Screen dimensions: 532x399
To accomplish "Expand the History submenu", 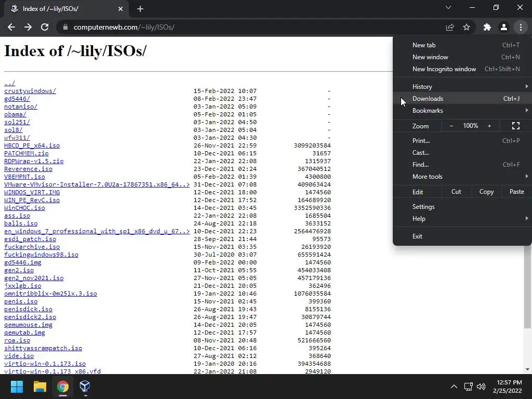I will (462, 87).
